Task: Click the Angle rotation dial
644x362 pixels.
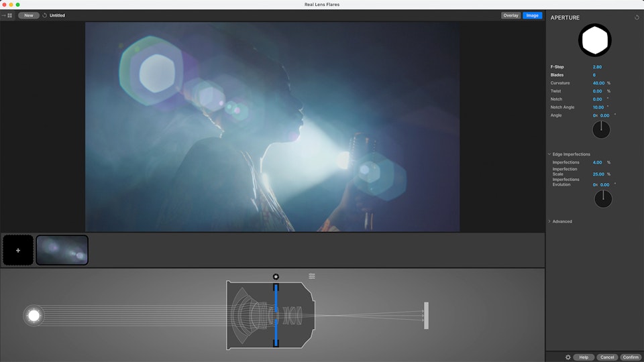Action: click(601, 130)
